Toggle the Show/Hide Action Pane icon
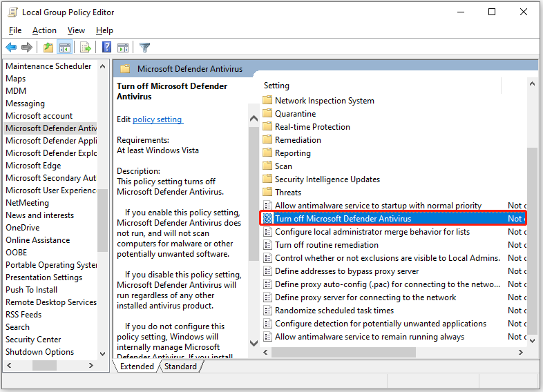 123,47
